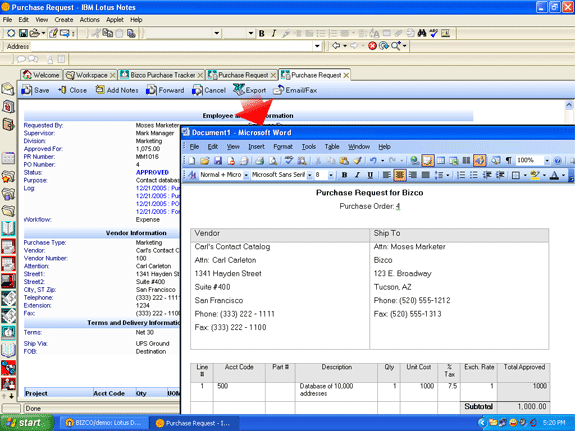Click the Bullets list icon in Word

[x=474, y=175]
